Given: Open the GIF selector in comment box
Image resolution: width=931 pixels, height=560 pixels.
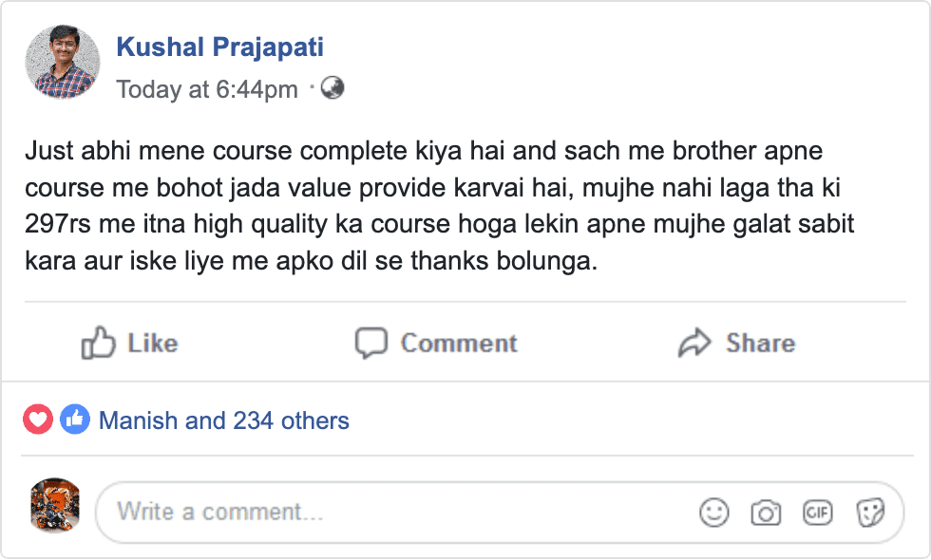Looking at the screenshot, I should coord(818,513).
